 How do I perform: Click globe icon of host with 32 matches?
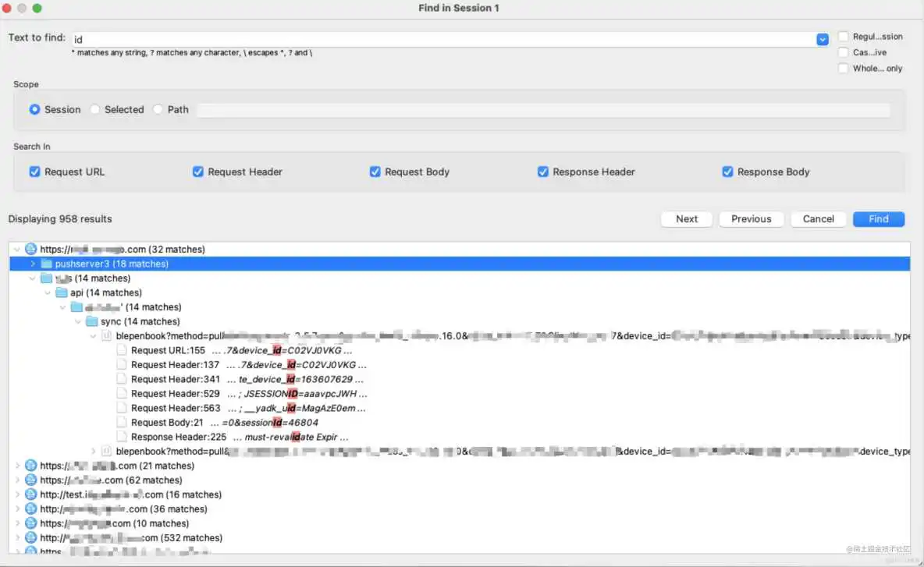click(x=31, y=250)
